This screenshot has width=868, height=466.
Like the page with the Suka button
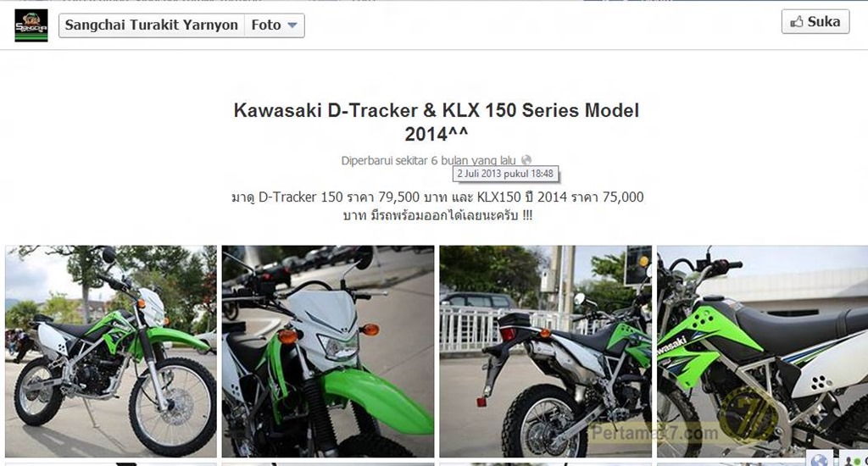(x=815, y=21)
